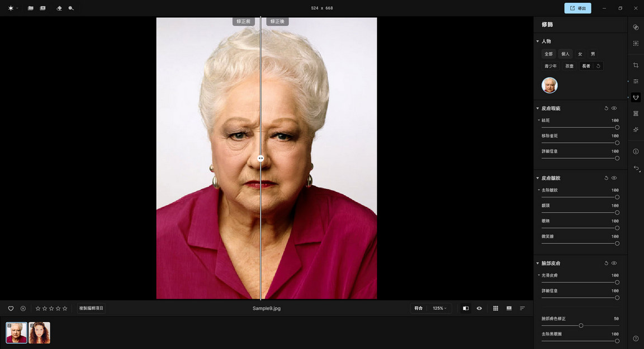Click the 導出 export button
Screen dimensions: 644x349
pyautogui.click(x=577, y=8)
